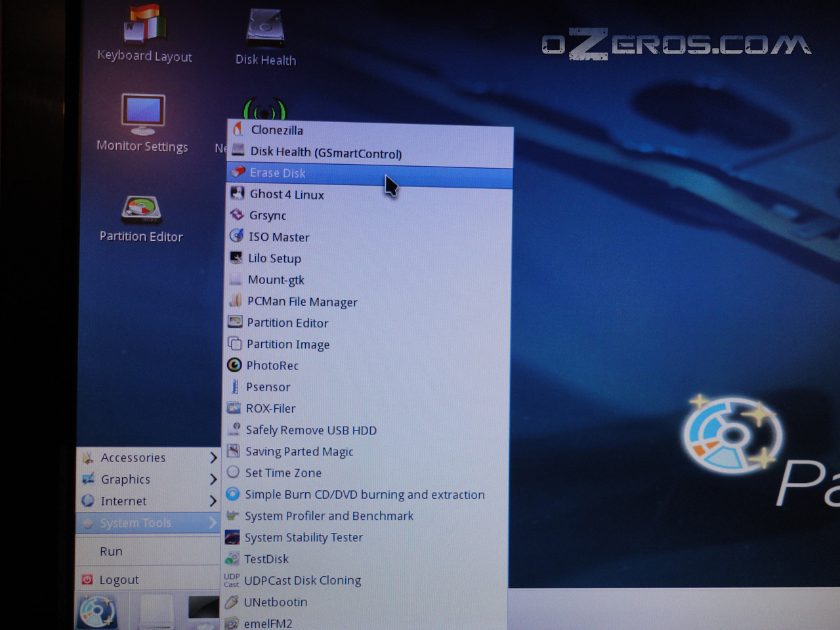840x630 pixels.
Task: Open Monitor Settings desktop icon
Action: (142, 123)
